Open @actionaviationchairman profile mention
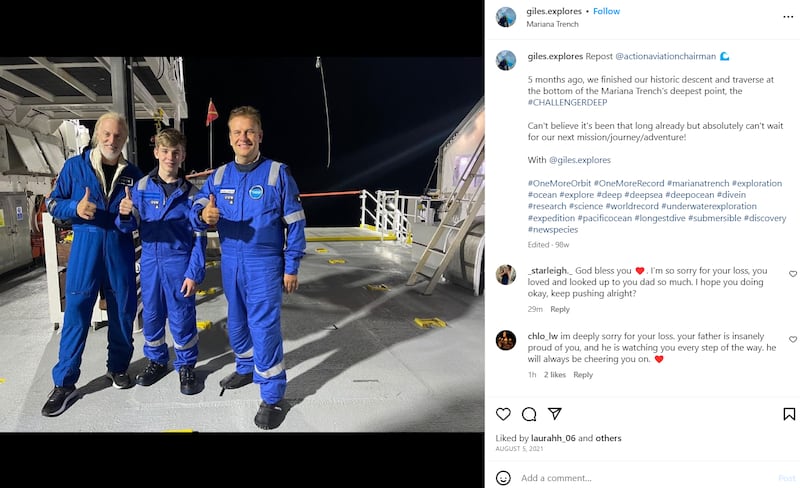This screenshot has width=800, height=488. (665, 56)
